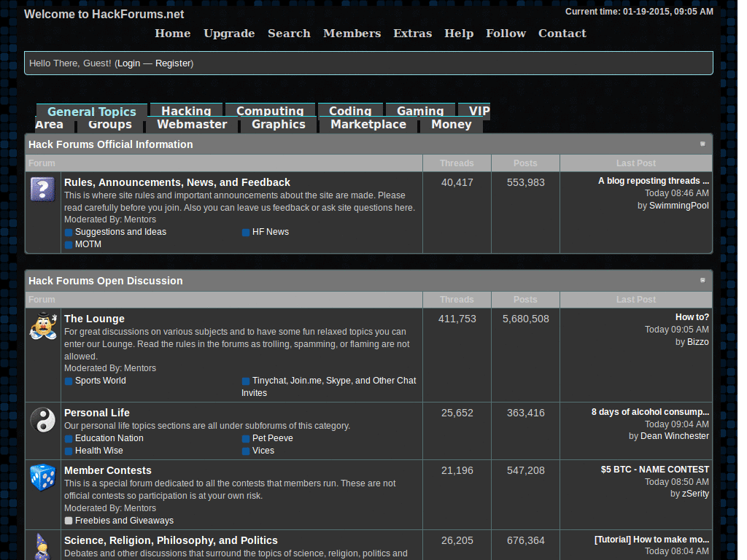747x560 pixels.
Task: Open the Gaming tab
Action: [420, 111]
